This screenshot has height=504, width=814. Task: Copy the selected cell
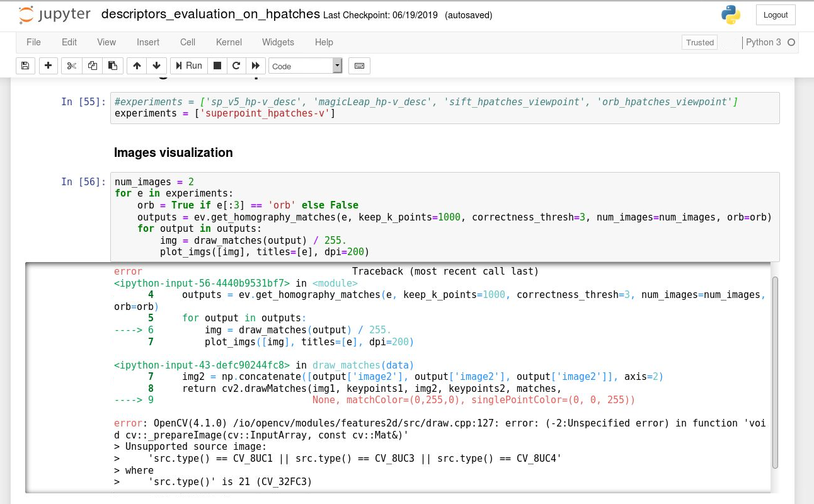pyautogui.click(x=92, y=66)
